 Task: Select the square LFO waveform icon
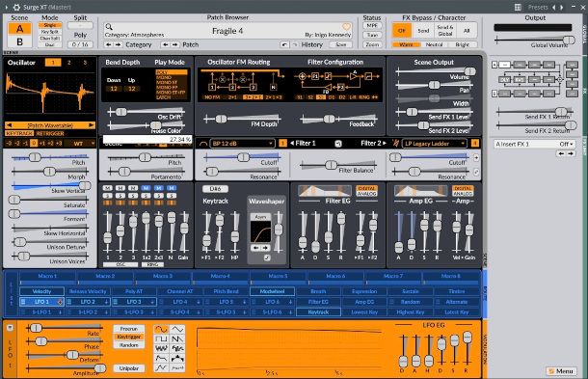(x=161, y=338)
